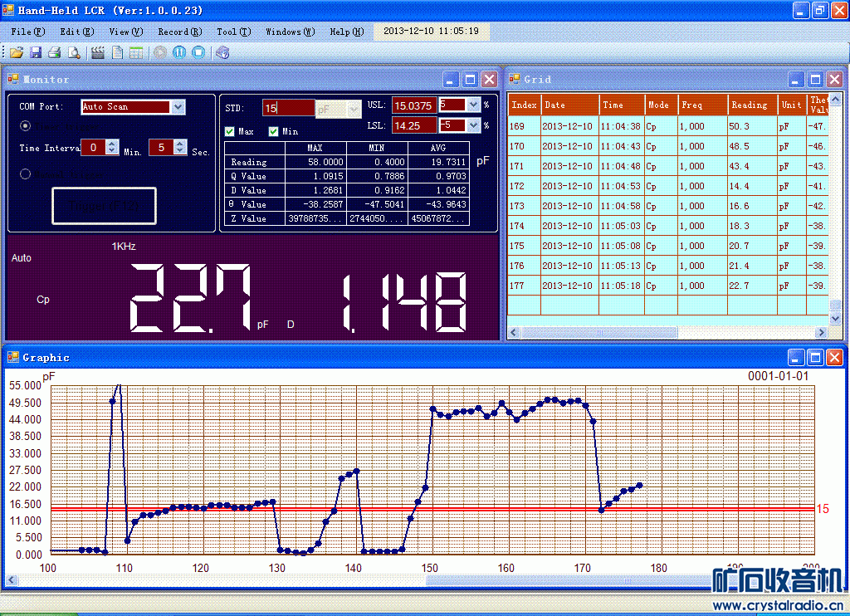Click the STD value input field

click(288, 108)
